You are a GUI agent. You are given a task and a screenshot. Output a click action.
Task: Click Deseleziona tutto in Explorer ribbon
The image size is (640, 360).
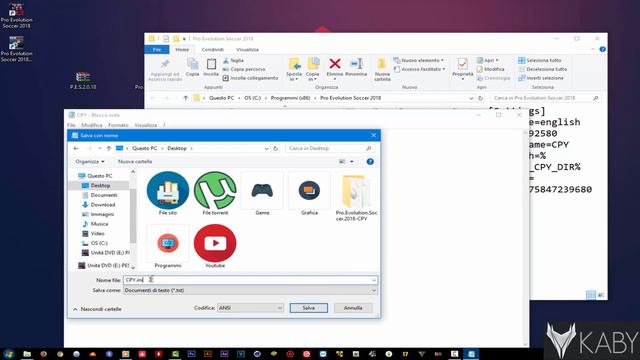pos(543,69)
